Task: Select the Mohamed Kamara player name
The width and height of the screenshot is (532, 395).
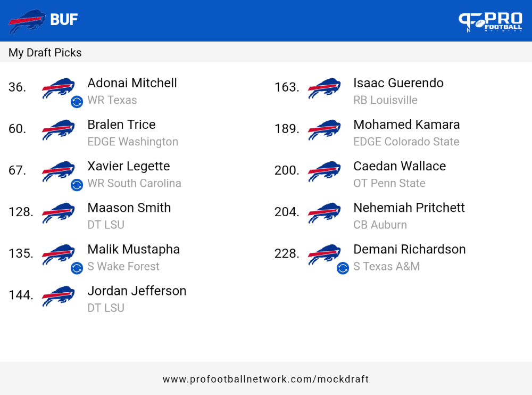Action: click(406, 125)
